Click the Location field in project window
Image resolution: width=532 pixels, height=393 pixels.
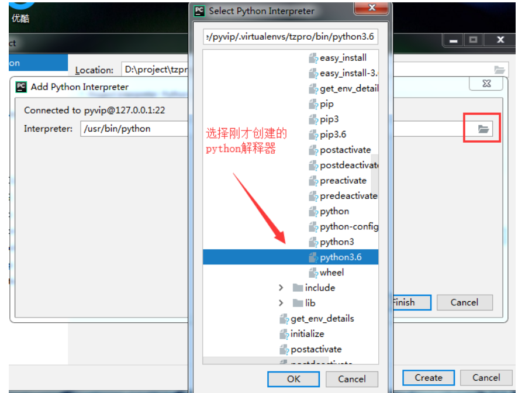155,70
